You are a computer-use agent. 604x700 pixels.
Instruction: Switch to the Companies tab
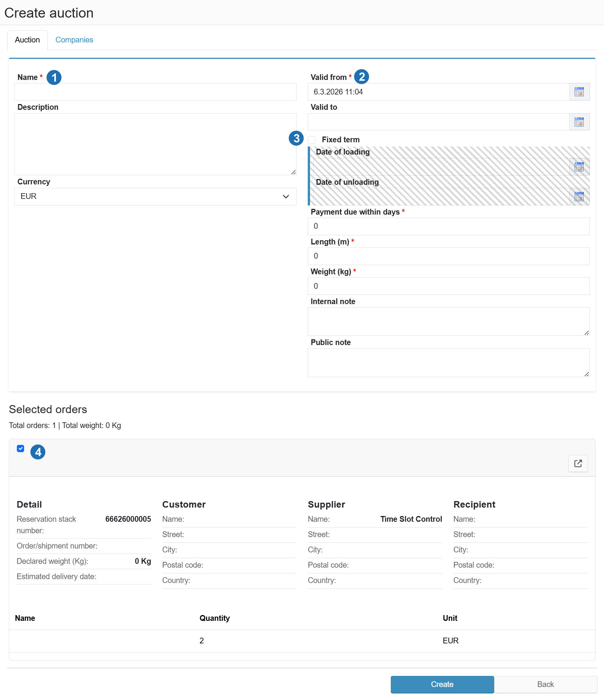click(74, 40)
